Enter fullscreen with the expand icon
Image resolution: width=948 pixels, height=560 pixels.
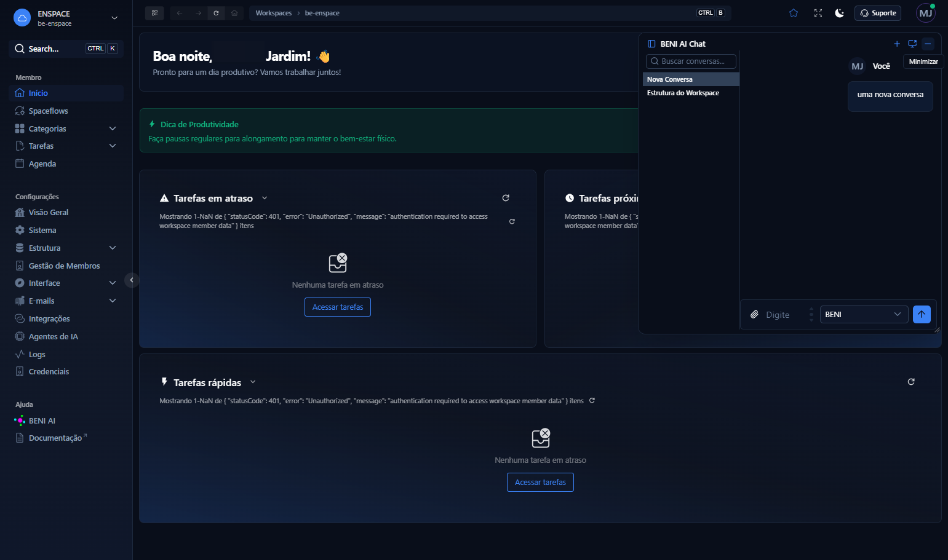[x=818, y=13]
